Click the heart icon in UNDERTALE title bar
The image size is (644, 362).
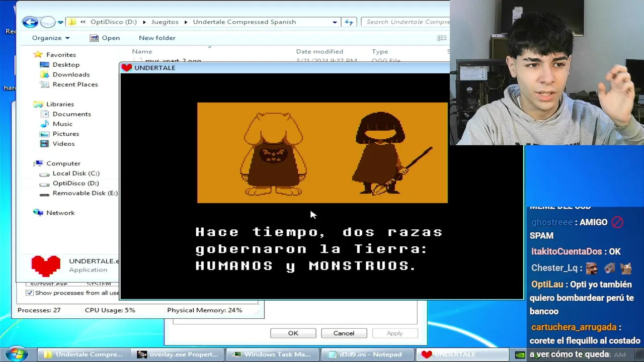tap(127, 67)
